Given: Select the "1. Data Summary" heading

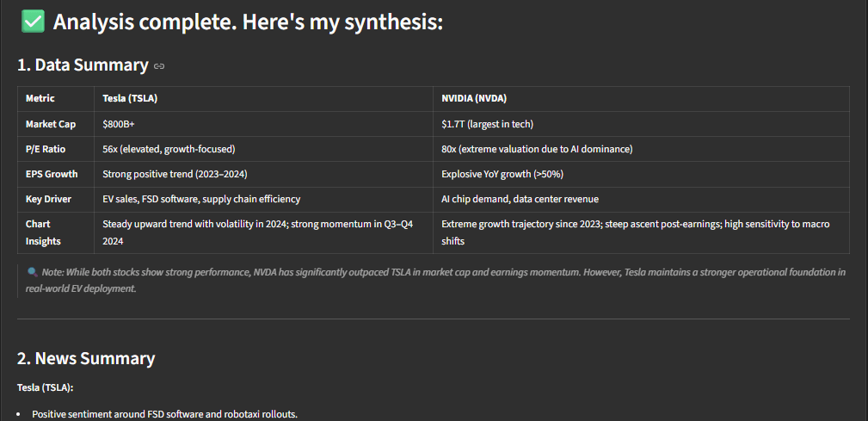Looking at the screenshot, I should 83,65.
